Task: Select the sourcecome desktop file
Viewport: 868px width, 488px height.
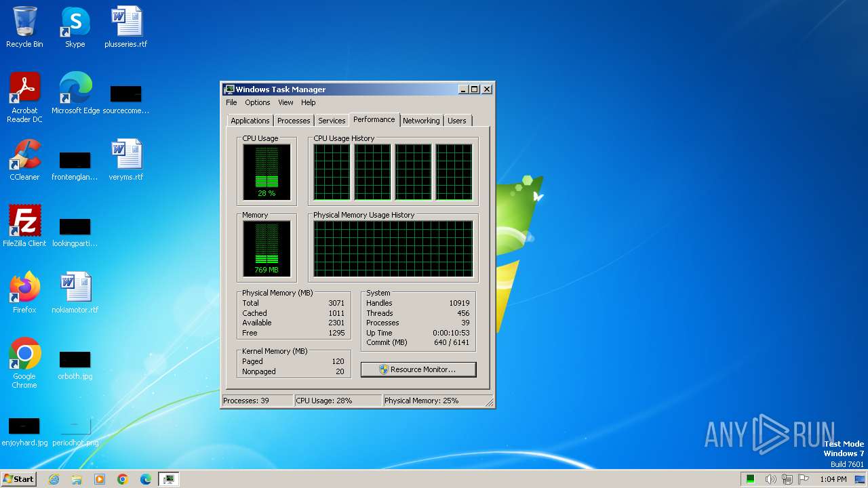Action: click(x=126, y=99)
